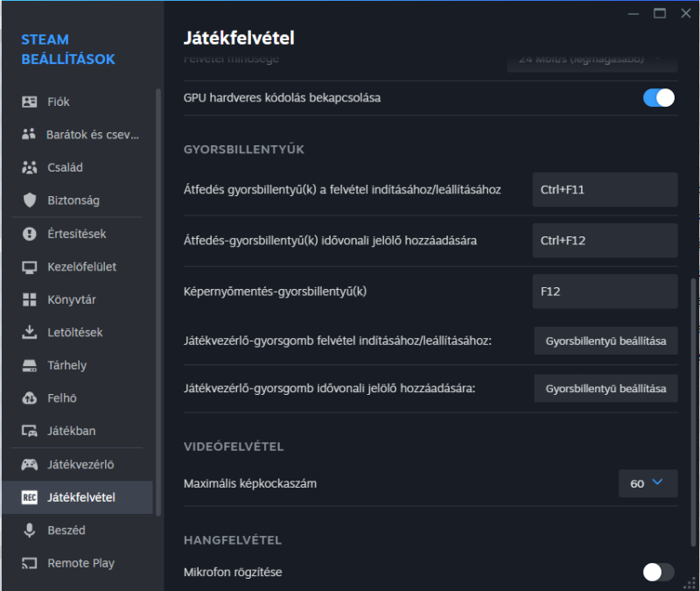Click the Játékvezérlő gamepad icon
Viewport: 700px width, 591px height.
pos(30,465)
